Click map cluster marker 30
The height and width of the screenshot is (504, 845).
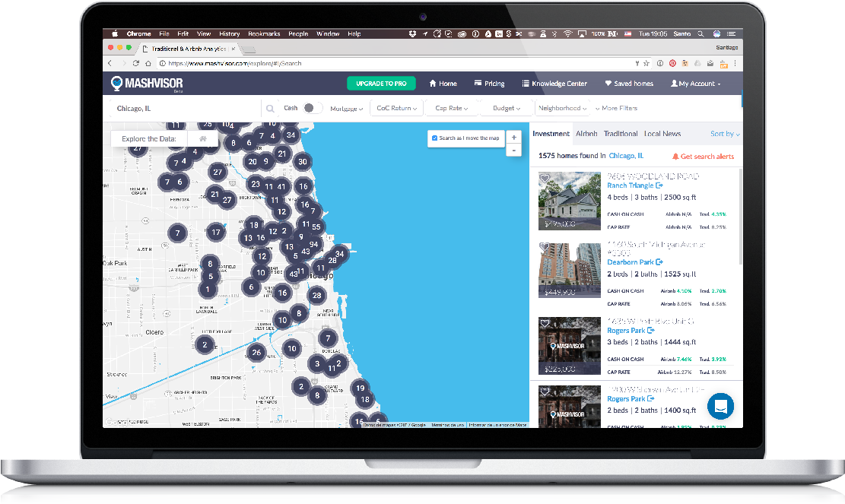[x=303, y=161]
